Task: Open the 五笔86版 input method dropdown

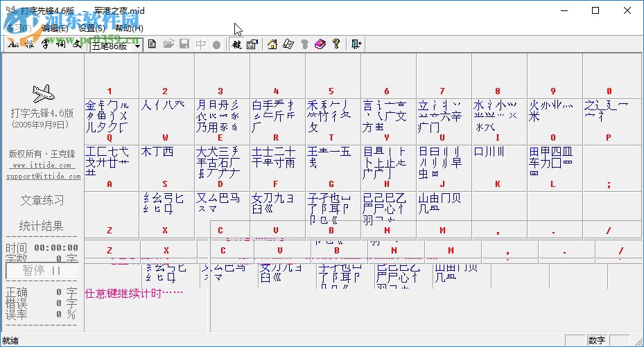Action: tap(137, 46)
